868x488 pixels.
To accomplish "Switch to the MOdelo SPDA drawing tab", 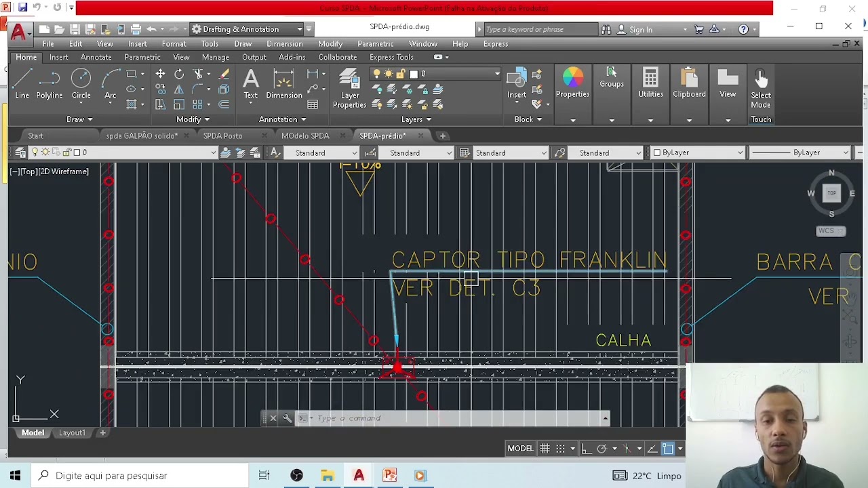I will (x=305, y=136).
